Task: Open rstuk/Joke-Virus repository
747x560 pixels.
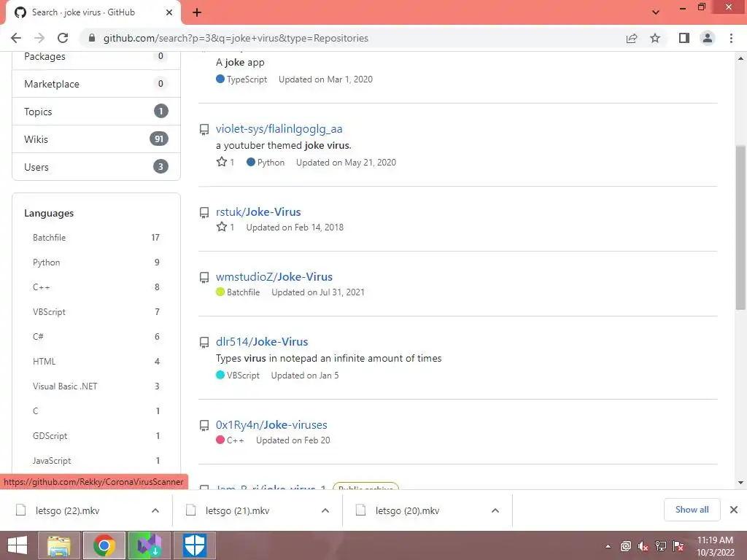Action: [258, 212]
